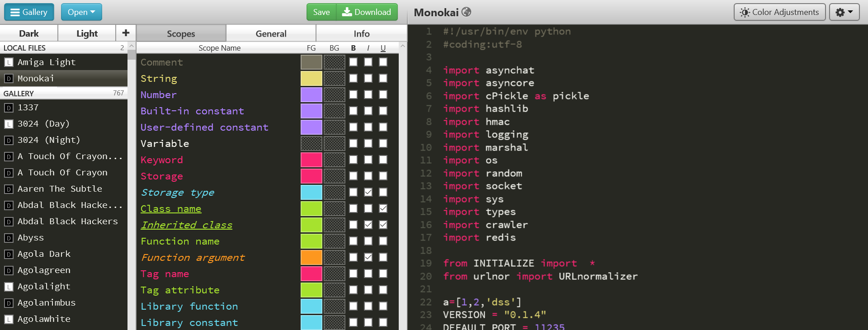This screenshot has width=868, height=330.
Task: Select the Abyss theme
Action: tap(64, 237)
